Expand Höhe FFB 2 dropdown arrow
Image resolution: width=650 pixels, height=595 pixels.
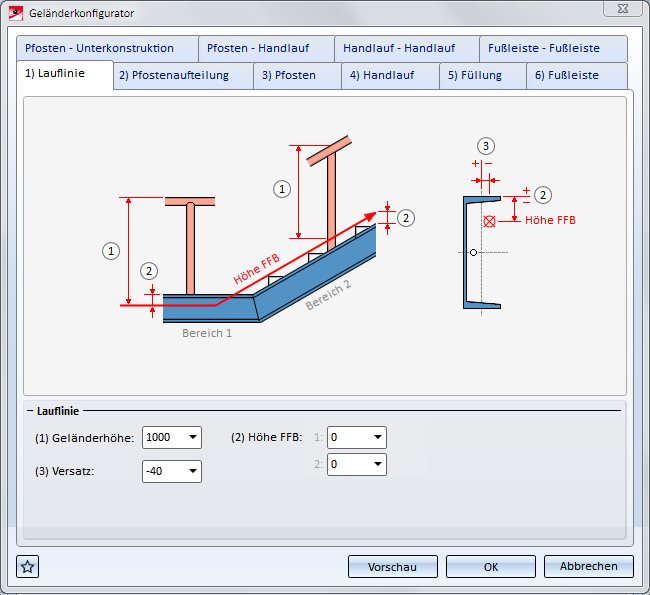(378, 464)
